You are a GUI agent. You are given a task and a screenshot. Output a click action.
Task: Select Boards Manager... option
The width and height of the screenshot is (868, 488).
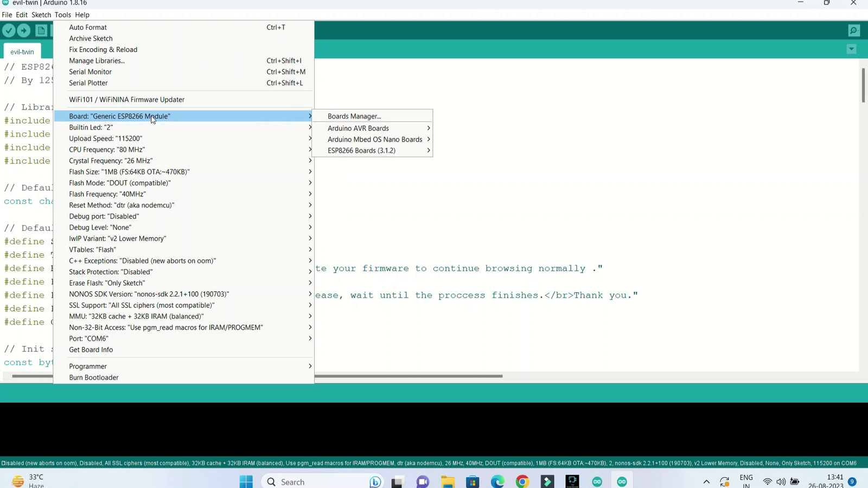pos(354,116)
